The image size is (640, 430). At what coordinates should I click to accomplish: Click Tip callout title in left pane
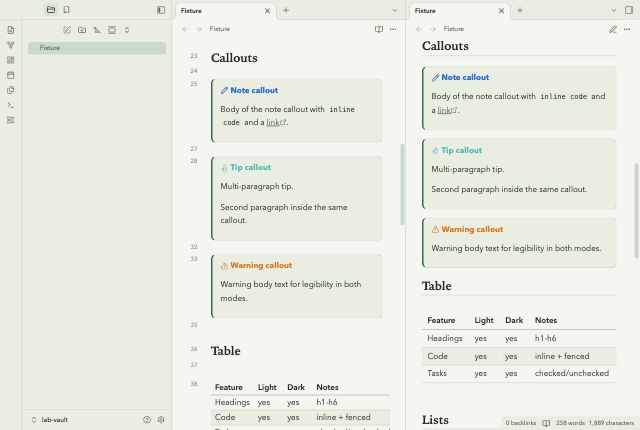pyautogui.click(x=251, y=167)
